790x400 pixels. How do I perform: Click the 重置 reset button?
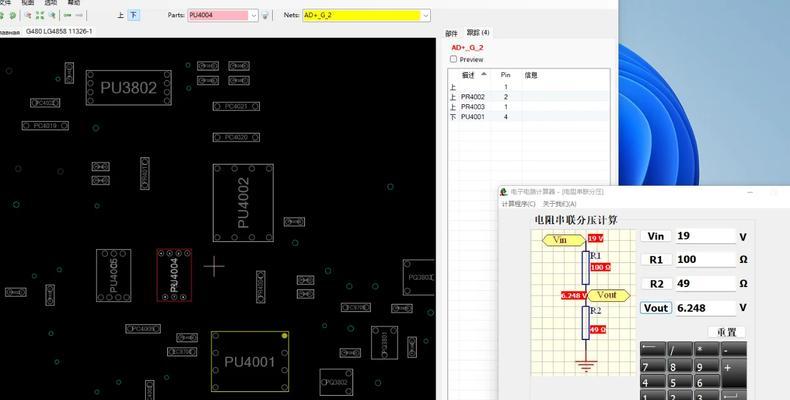[727, 332]
